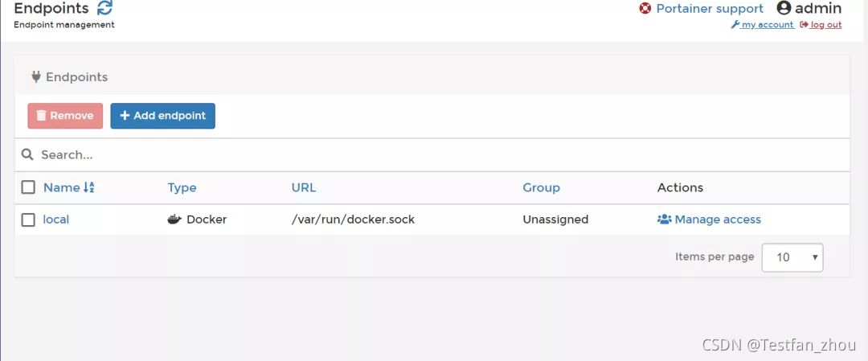The width and height of the screenshot is (868, 361).
Task: Open the Items per page dropdown
Action: (792, 257)
